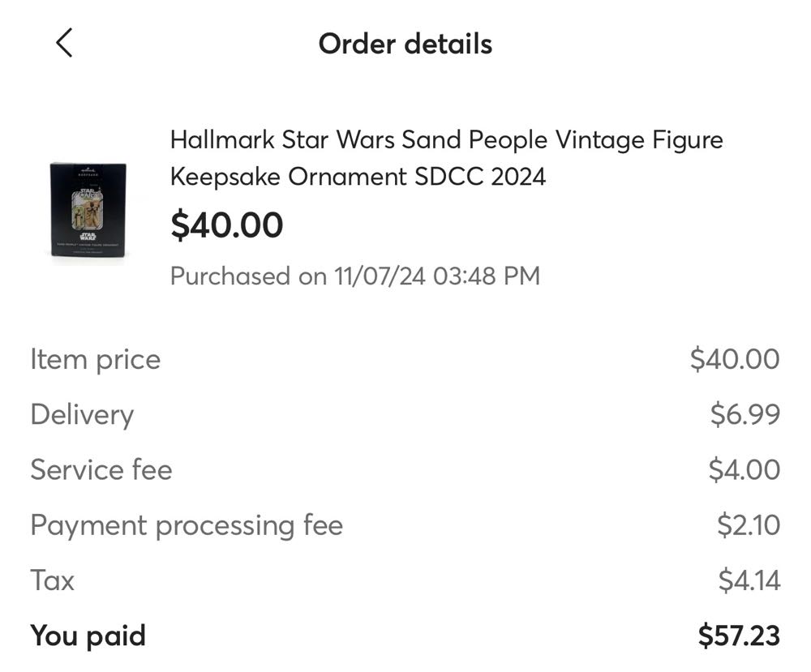Select the Tax line item
Image resolution: width=811 pixels, height=672 pixels.
pos(50,580)
